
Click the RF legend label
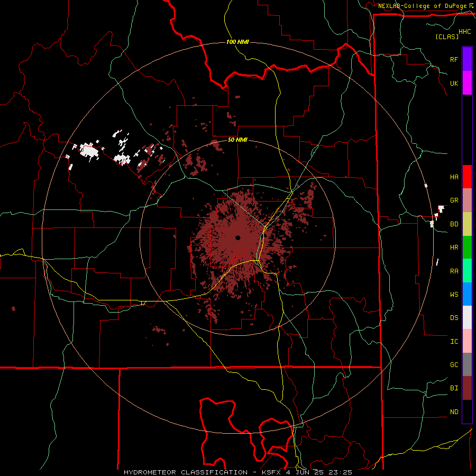[x=454, y=59]
